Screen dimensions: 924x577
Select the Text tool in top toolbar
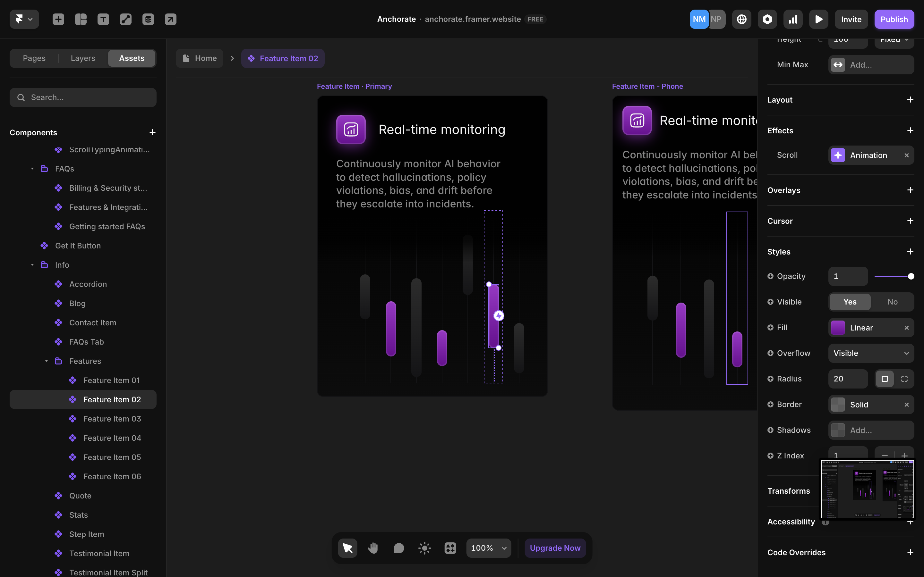tap(103, 19)
